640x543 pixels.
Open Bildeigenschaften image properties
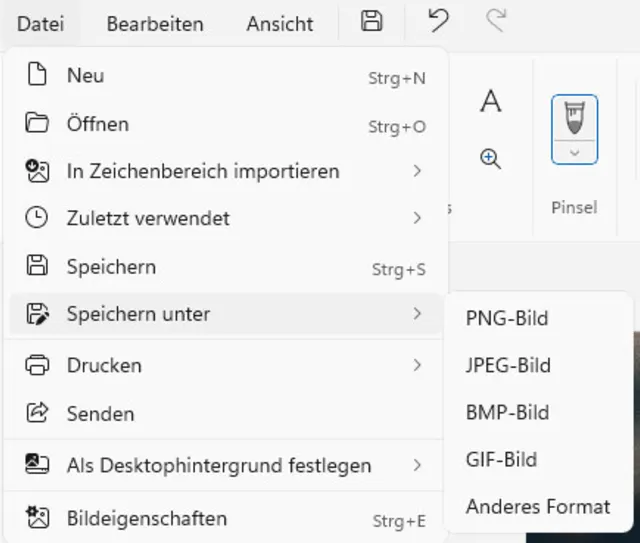point(146,519)
